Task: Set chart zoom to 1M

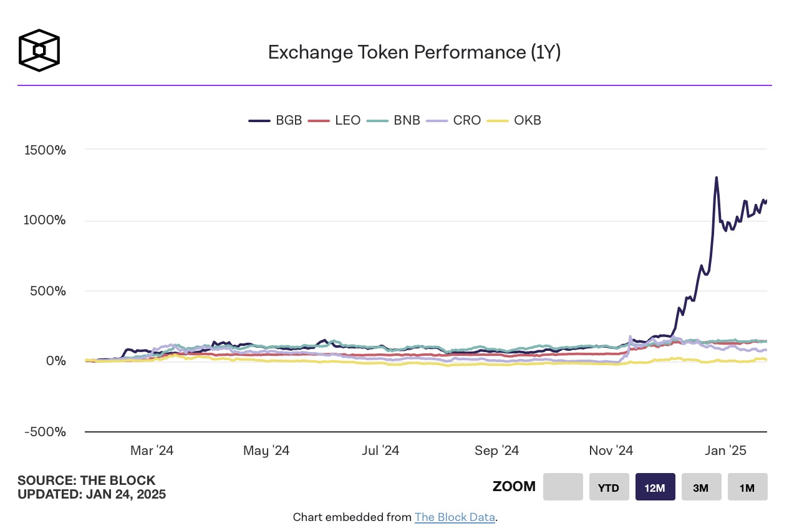Action: point(747,487)
